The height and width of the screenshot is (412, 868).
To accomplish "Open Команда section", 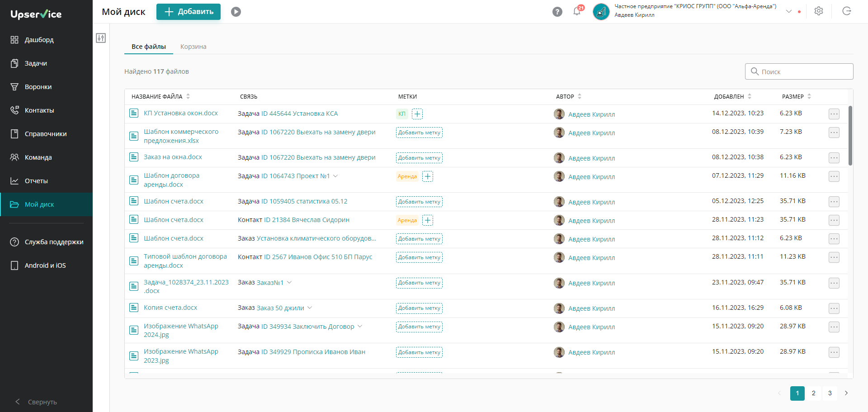I will click(46, 157).
